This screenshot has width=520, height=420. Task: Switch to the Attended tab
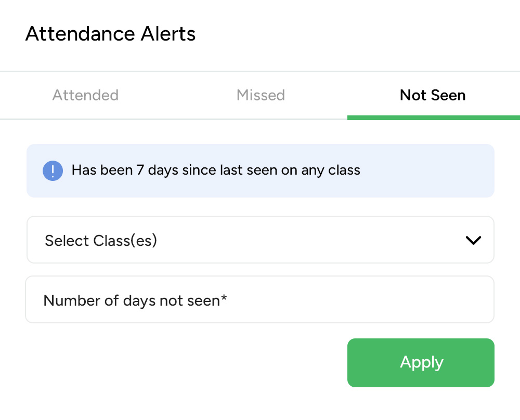coord(85,96)
